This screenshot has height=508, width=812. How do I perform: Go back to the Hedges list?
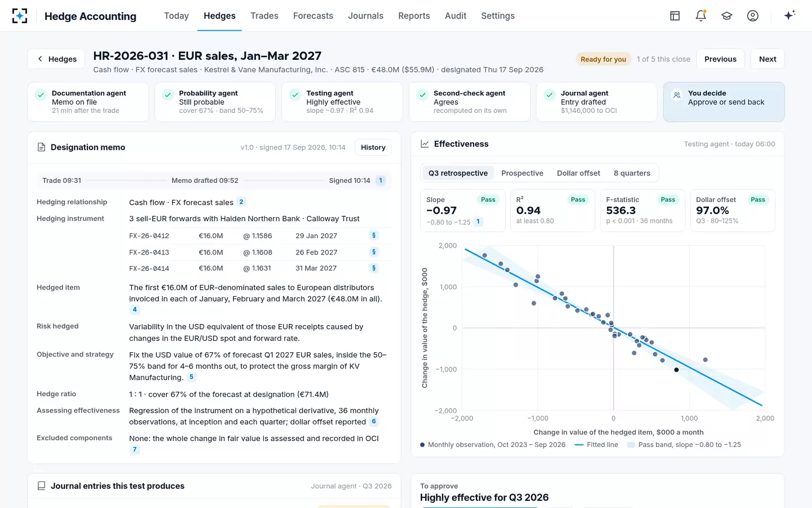coord(56,59)
